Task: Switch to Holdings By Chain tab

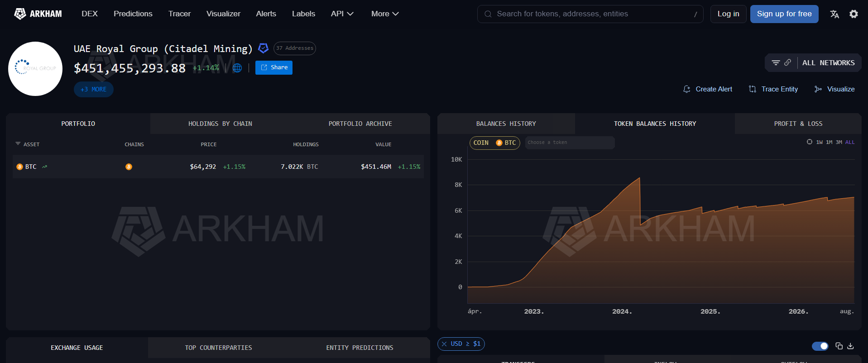Action: pyautogui.click(x=220, y=124)
